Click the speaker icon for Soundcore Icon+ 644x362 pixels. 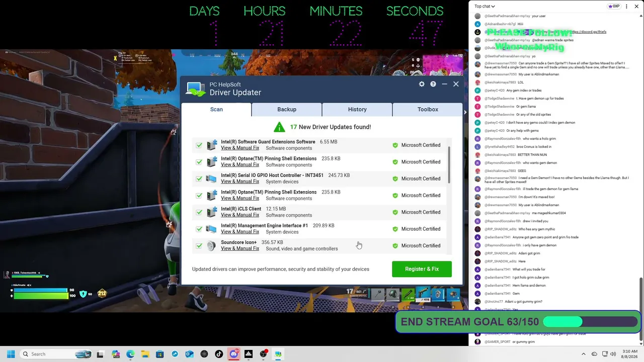click(x=212, y=246)
